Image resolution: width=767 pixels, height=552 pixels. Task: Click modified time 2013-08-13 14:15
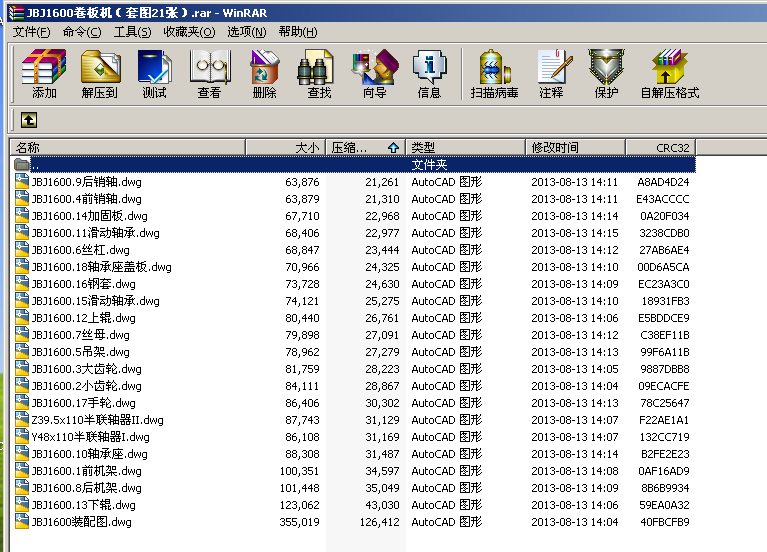575,232
